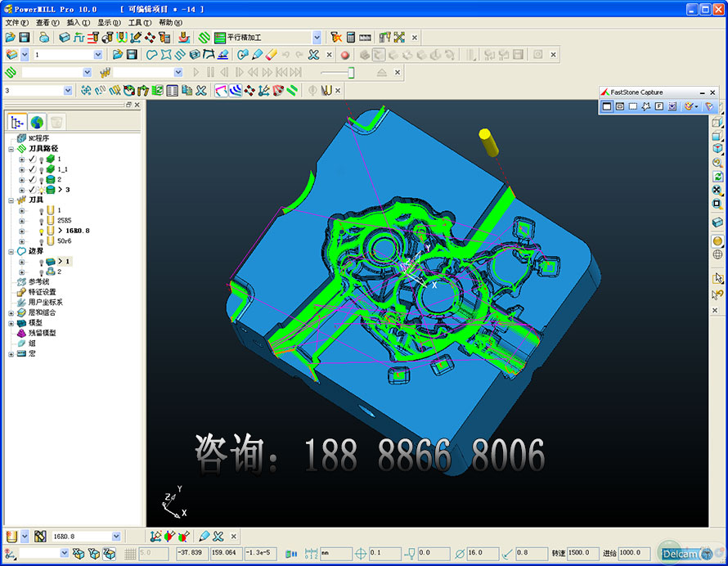
Task: Expand the 模型 tree node
Action: [x=11, y=323]
